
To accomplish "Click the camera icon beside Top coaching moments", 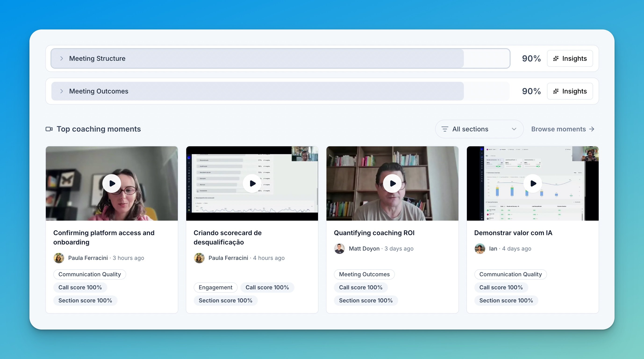I will [49, 129].
